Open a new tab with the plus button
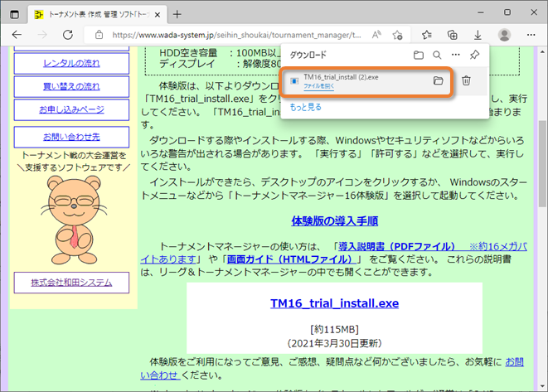Screen dimensions: 548x392 [177, 14]
